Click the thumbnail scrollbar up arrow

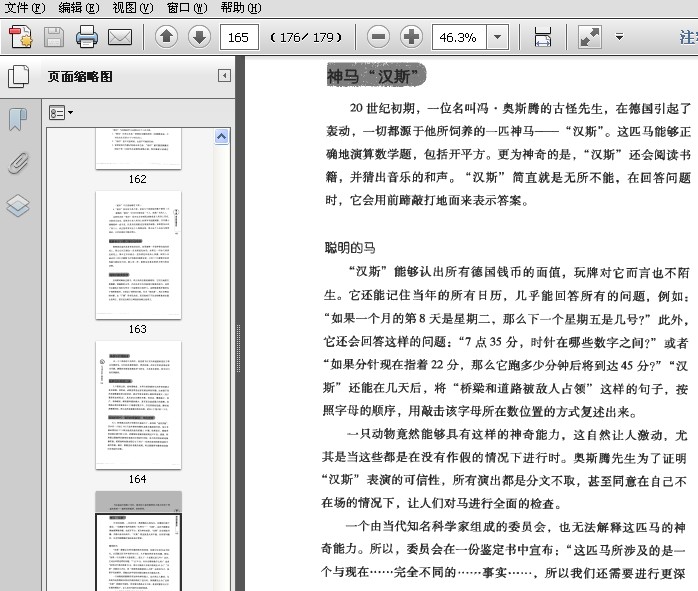[x=221, y=136]
